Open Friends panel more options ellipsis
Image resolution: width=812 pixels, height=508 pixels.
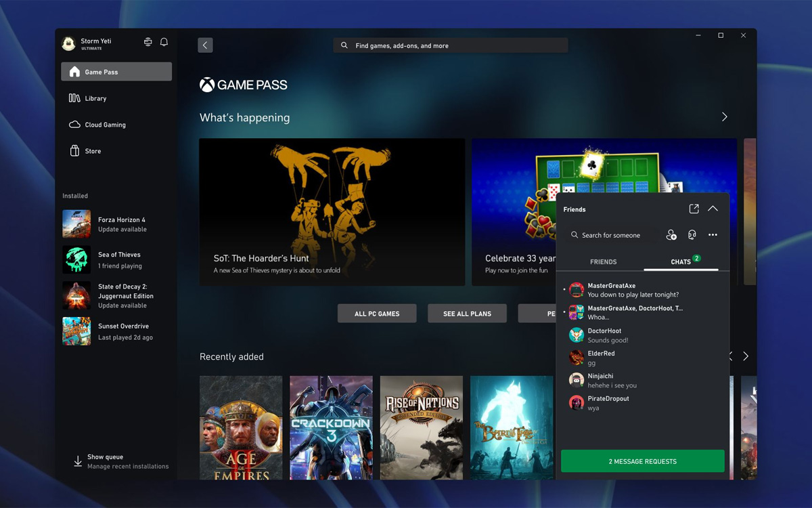[x=713, y=235]
